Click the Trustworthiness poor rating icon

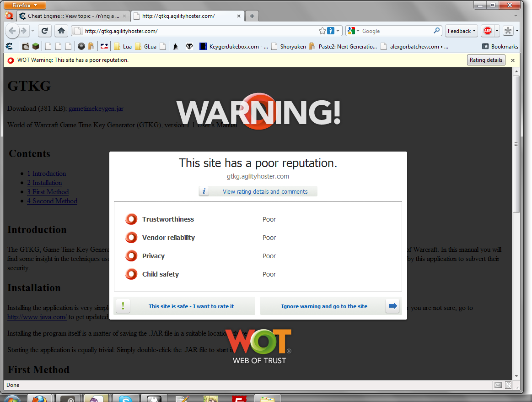pos(131,219)
